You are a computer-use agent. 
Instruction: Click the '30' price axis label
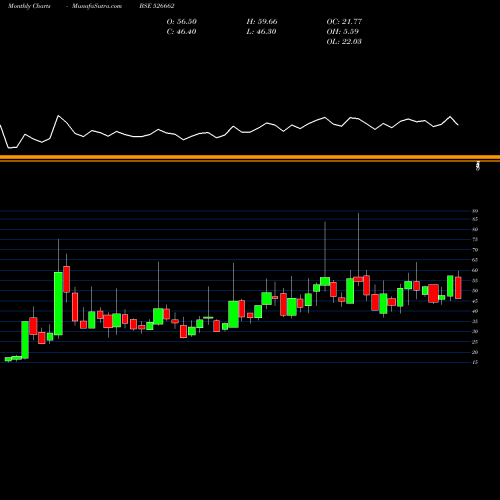click(475, 331)
